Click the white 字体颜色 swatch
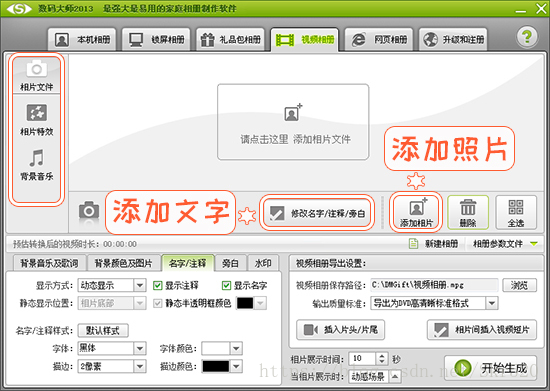The width and height of the screenshot is (550, 391). pyautogui.click(x=215, y=348)
